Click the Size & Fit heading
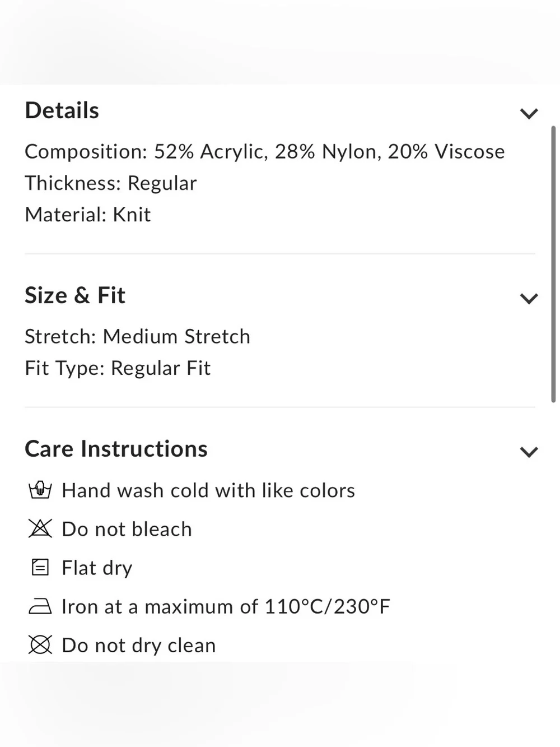 tap(75, 295)
